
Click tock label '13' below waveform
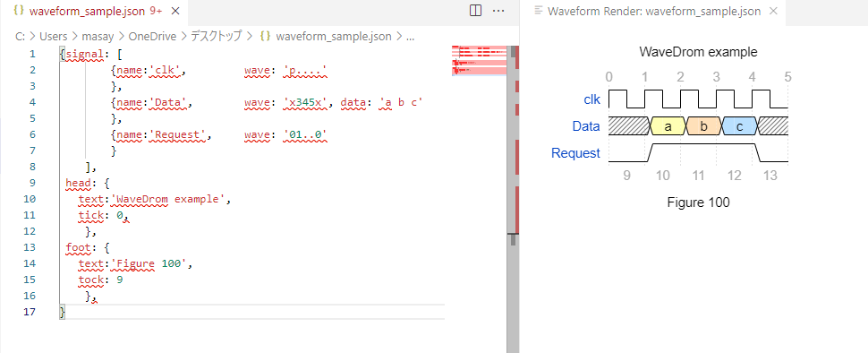click(770, 176)
